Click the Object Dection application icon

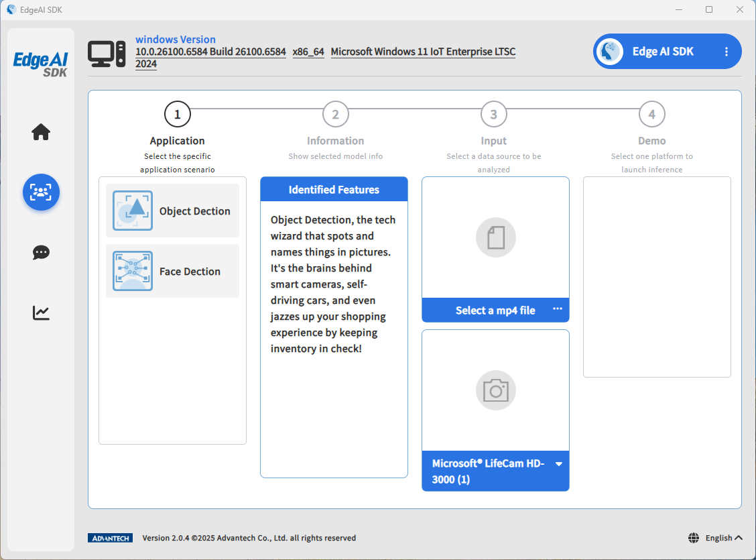133,211
